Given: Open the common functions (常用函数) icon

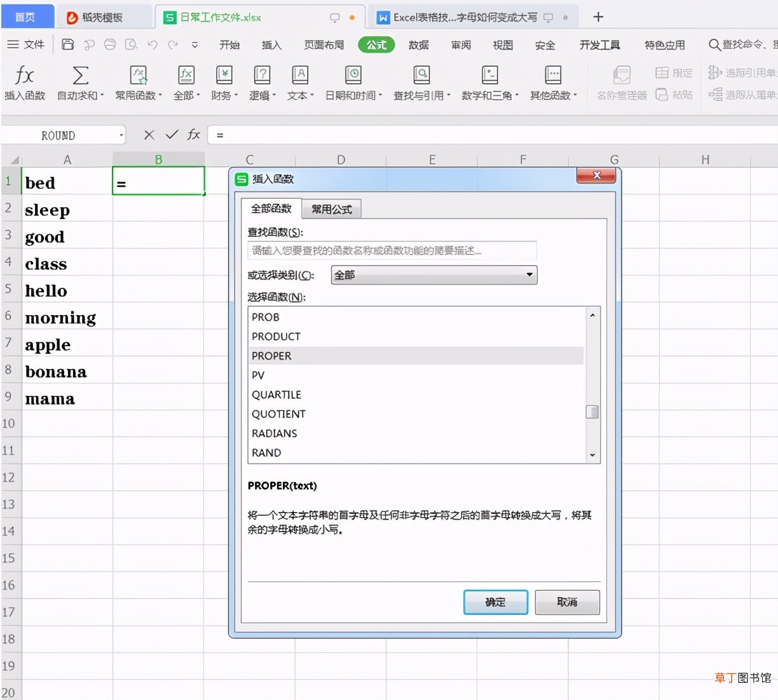Looking at the screenshot, I should click(139, 75).
